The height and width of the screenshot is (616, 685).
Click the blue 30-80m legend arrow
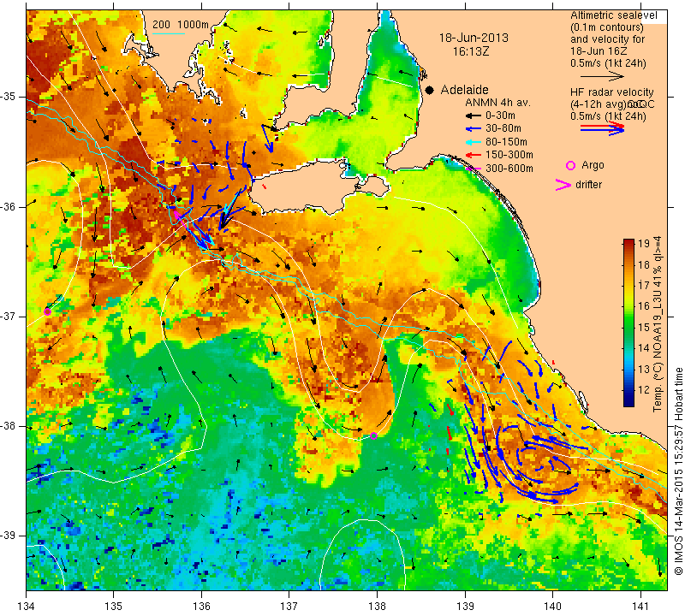pos(473,129)
